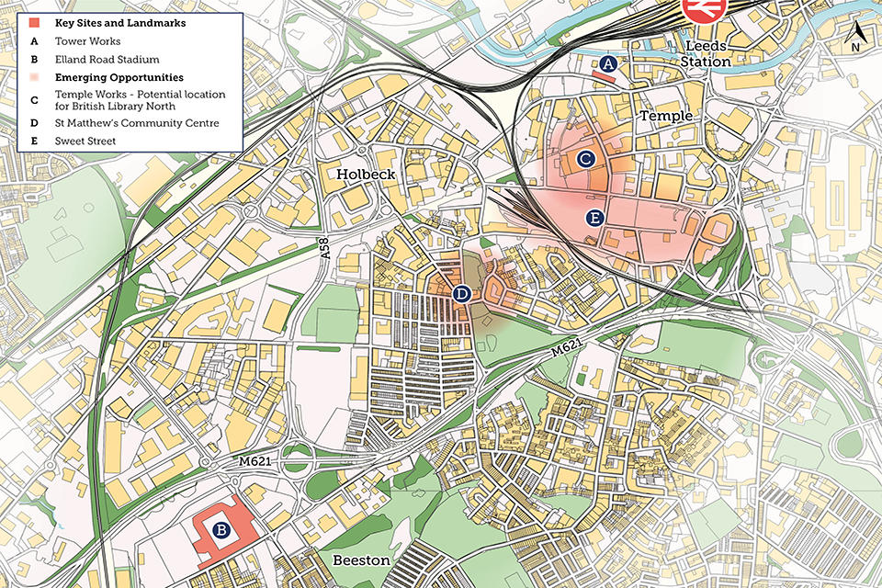Click the Sweet Street marker E
Viewport: 882px width, 588px height.
(x=594, y=218)
